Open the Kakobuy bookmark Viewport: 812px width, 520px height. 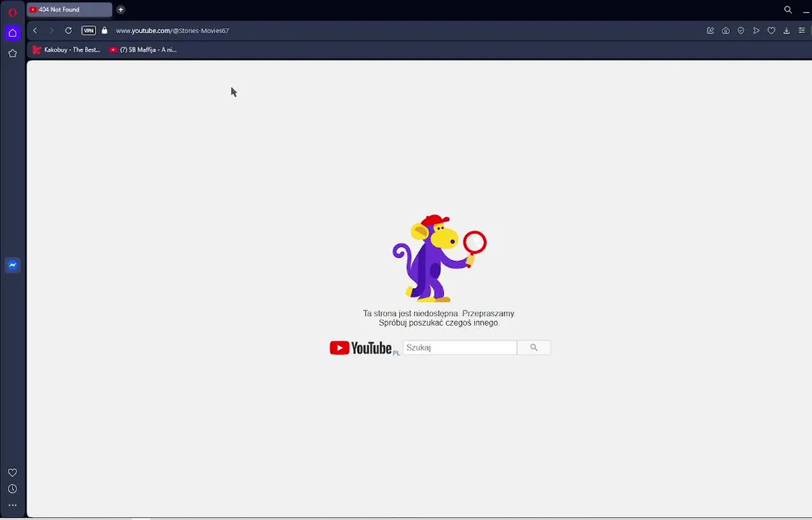click(x=67, y=50)
